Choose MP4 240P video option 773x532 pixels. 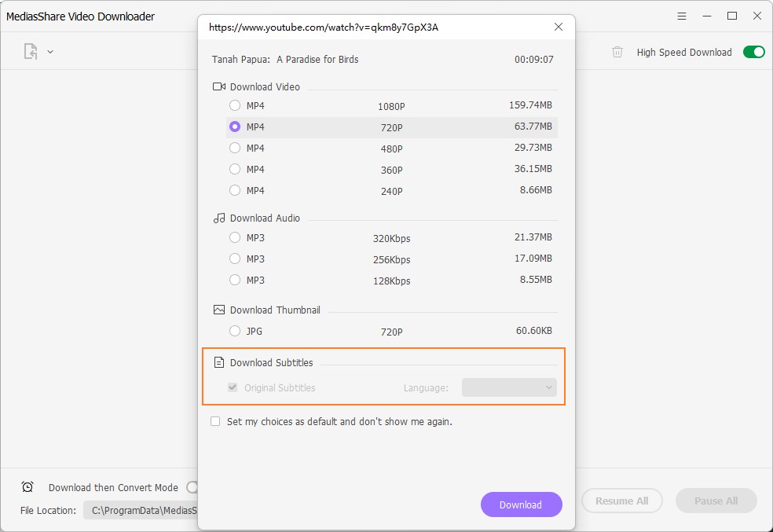(x=235, y=190)
